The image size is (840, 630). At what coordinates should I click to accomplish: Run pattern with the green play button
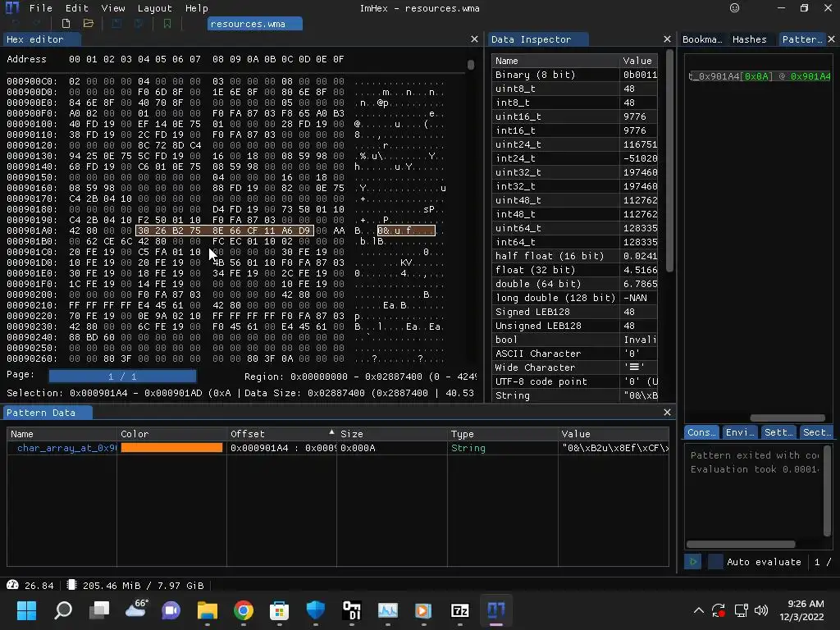(692, 561)
